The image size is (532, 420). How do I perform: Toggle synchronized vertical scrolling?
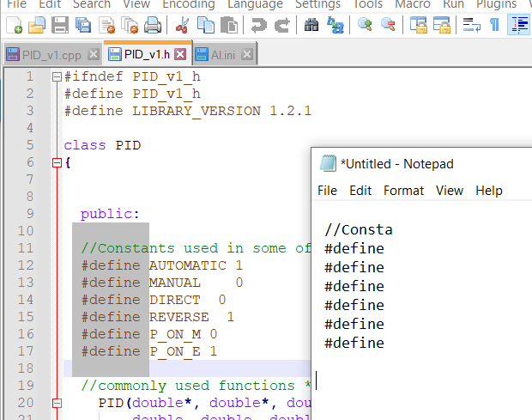(419, 26)
